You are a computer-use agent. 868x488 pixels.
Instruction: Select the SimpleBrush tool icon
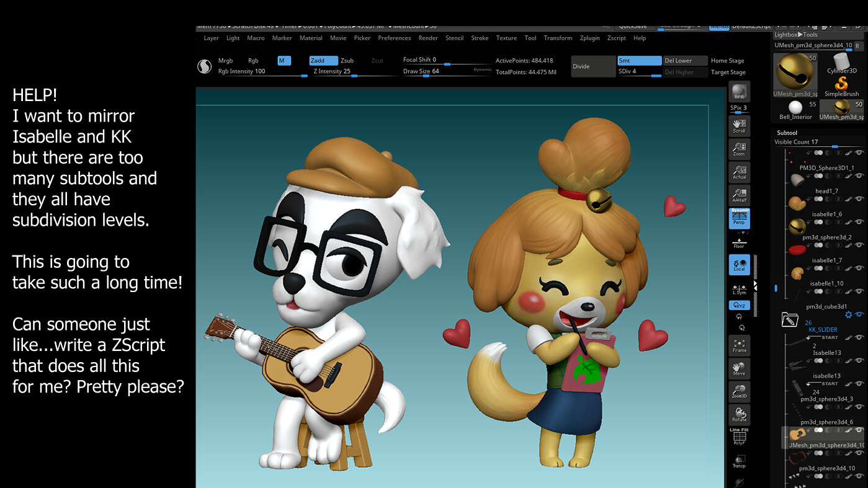tap(841, 86)
